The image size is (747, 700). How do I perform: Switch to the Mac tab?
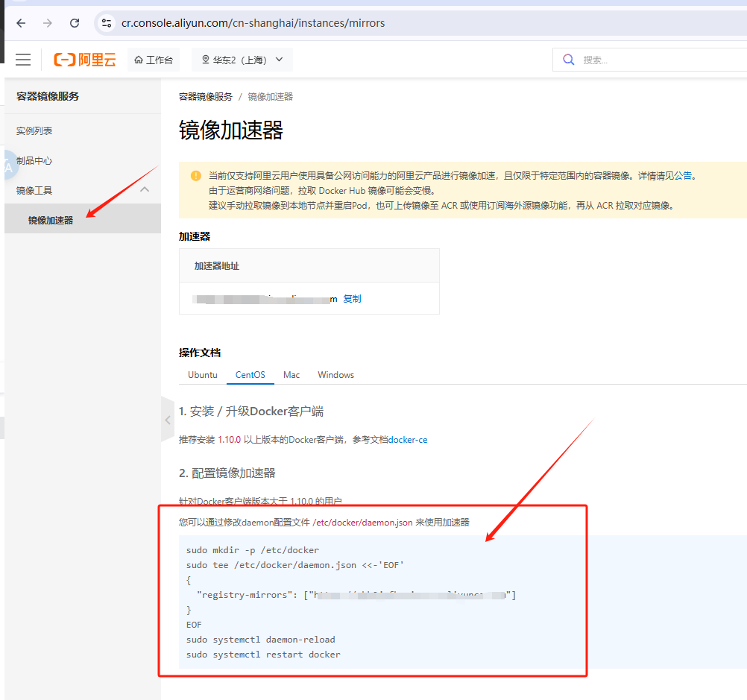coord(291,375)
